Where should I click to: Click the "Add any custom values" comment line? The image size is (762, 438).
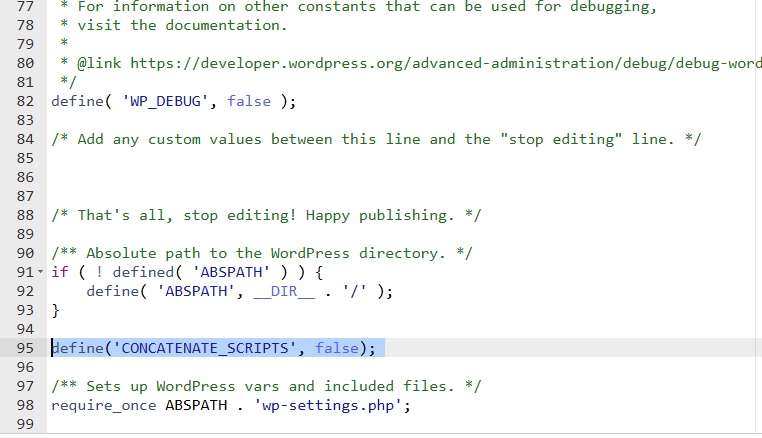(376, 139)
